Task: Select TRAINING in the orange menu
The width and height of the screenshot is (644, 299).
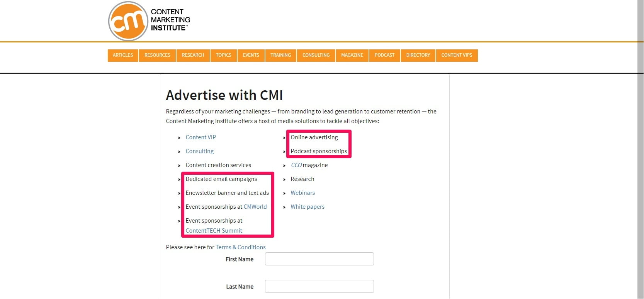Action: click(x=281, y=55)
